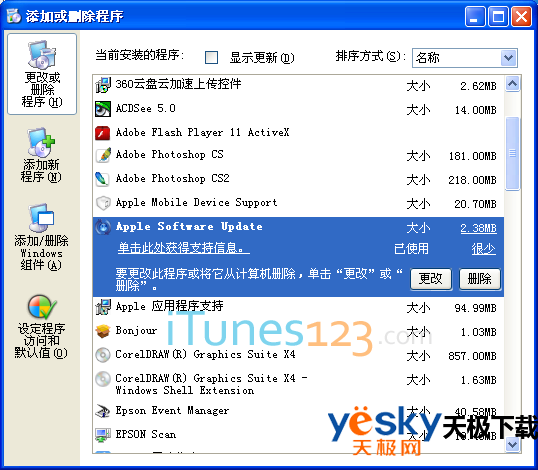Click the 181.00MB size value

[x=472, y=156]
